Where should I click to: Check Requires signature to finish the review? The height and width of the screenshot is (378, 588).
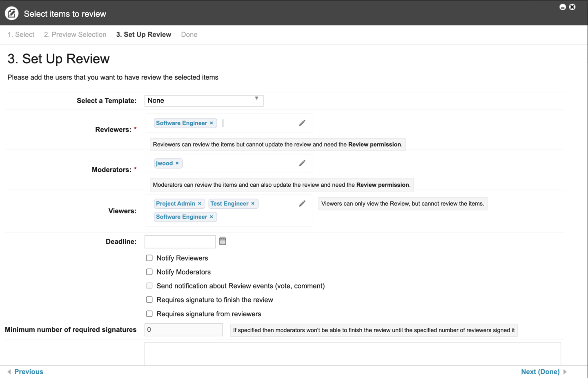click(149, 300)
